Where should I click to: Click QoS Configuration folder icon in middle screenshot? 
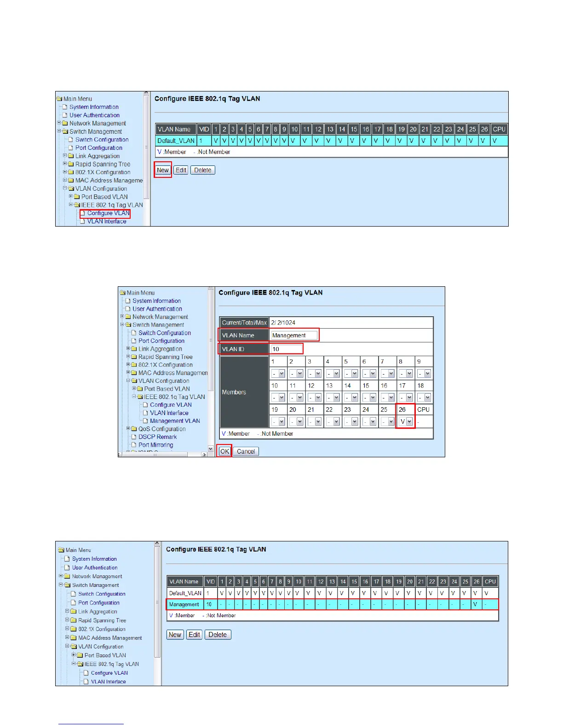point(134,429)
